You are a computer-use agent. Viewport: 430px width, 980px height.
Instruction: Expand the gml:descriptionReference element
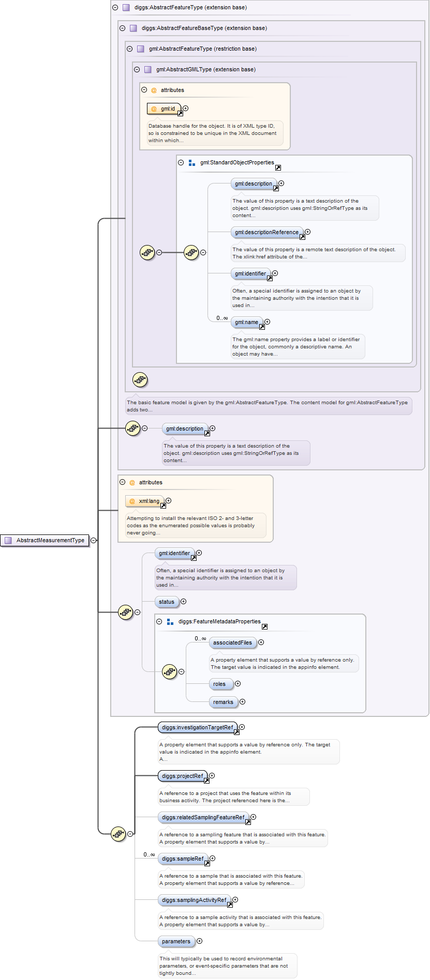[308, 232]
